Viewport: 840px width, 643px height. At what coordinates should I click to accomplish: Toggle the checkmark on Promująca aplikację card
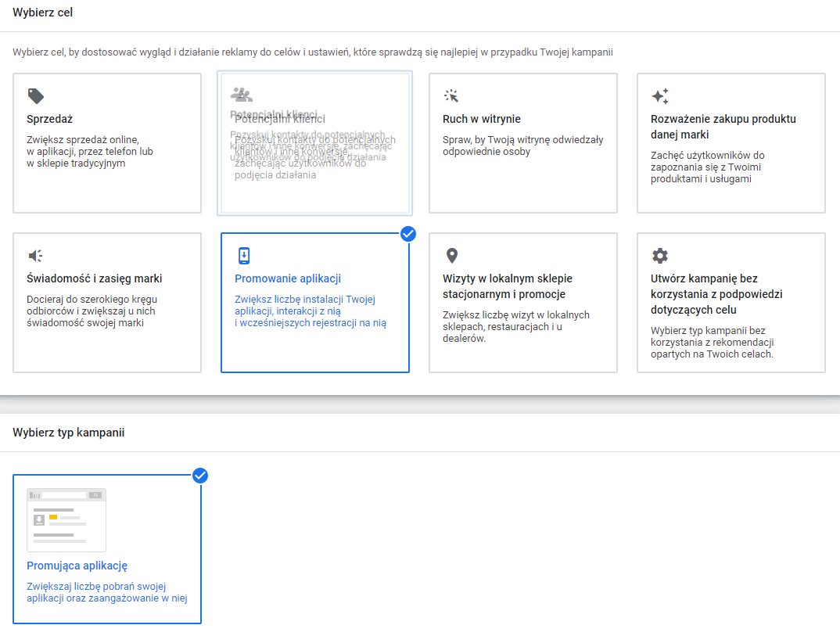pos(200,474)
